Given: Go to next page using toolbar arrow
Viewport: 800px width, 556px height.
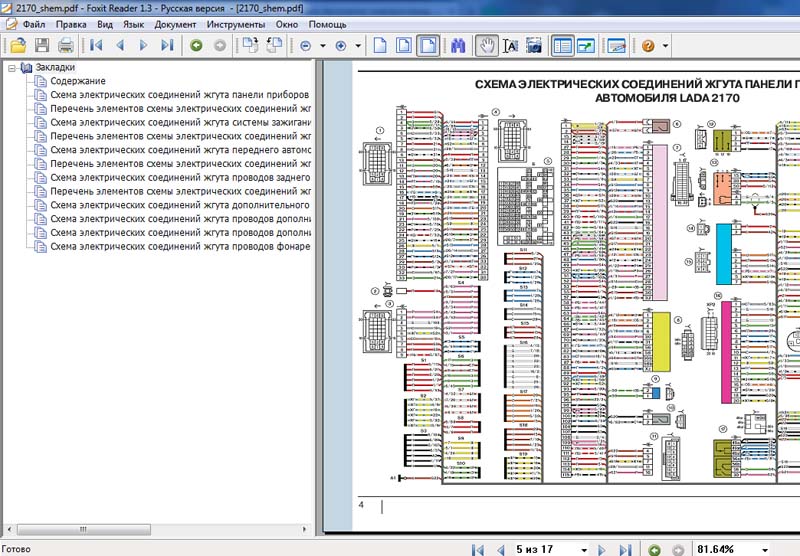Looking at the screenshot, I should click(143, 46).
